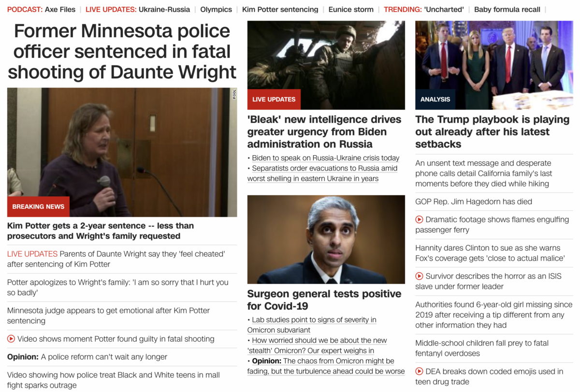
Task: Open Ukraine-Russia live updates in top bar
Action: coord(158,9)
